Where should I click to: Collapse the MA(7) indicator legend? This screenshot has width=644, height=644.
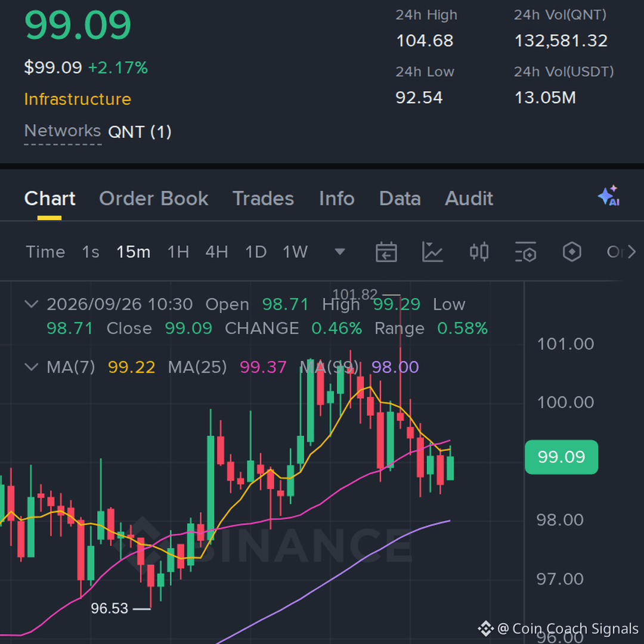pos(32,367)
